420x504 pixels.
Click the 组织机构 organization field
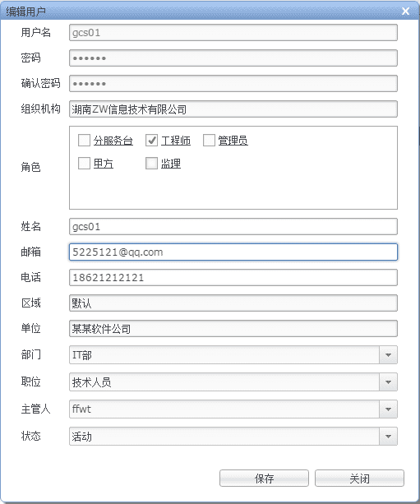pyautogui.click(x=233, y=109)
